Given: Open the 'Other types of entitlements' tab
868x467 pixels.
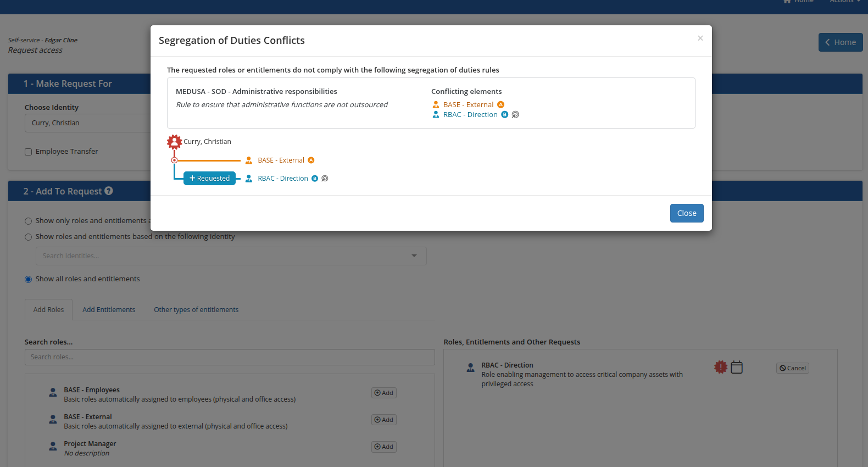Looking at the screenshot, I should (x=196, y=309).
